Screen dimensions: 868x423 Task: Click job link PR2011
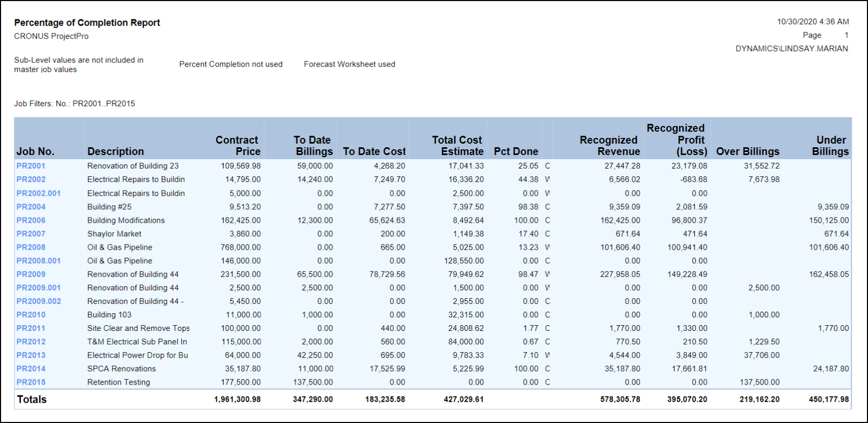point(31,328)
